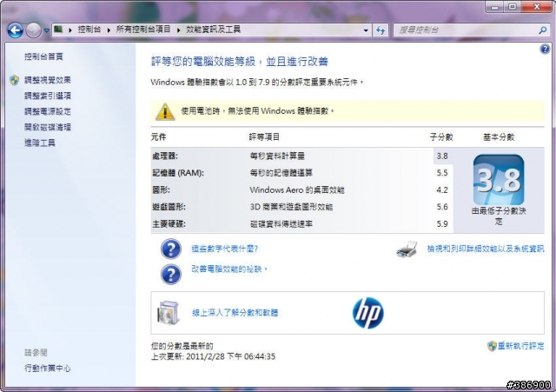Click the 基本分數 column header

(499, 137)
